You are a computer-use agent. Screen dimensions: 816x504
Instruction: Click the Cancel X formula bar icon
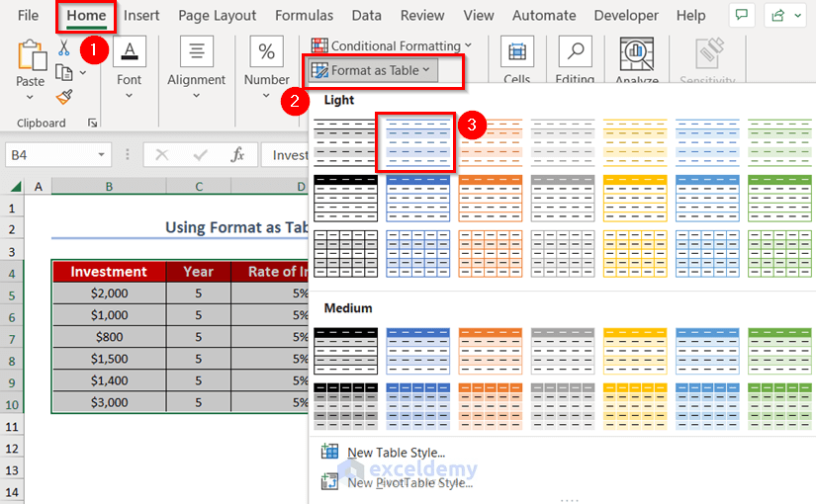pos(162,154)
